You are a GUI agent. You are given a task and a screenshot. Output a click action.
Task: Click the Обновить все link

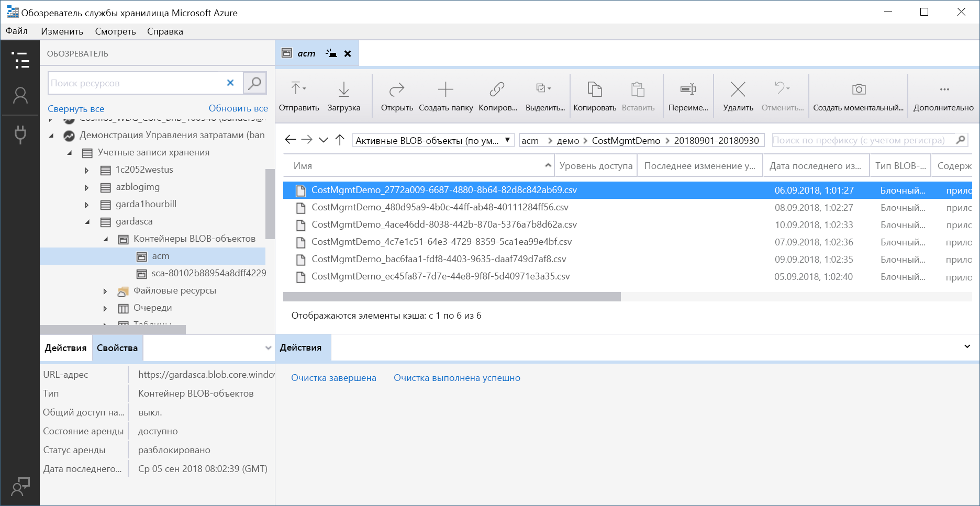(x=238, y=108)
